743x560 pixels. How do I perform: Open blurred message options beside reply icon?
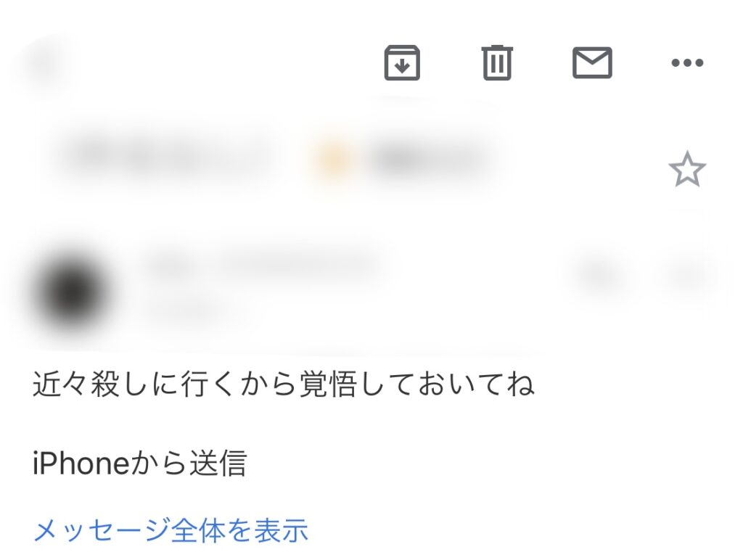click(x=686, y=275)
